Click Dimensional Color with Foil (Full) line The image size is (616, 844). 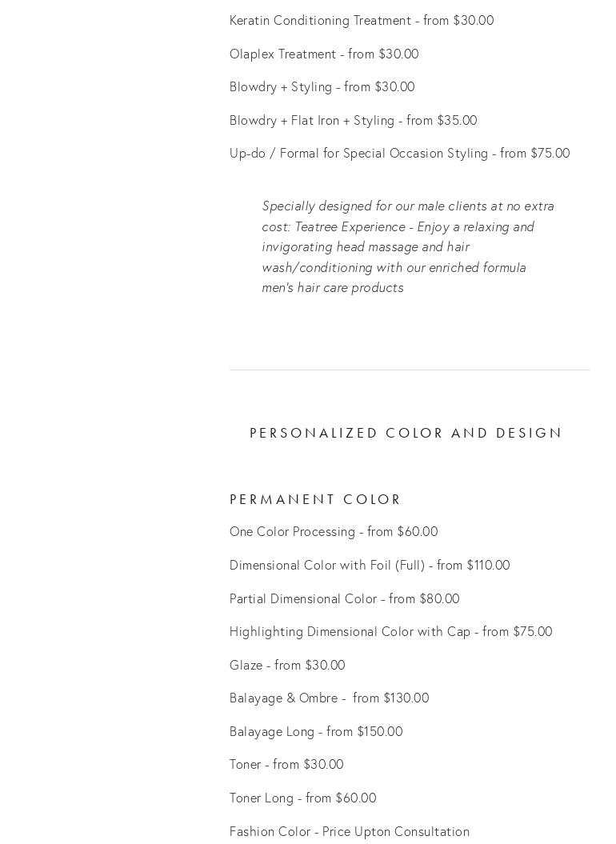(370, 565)
